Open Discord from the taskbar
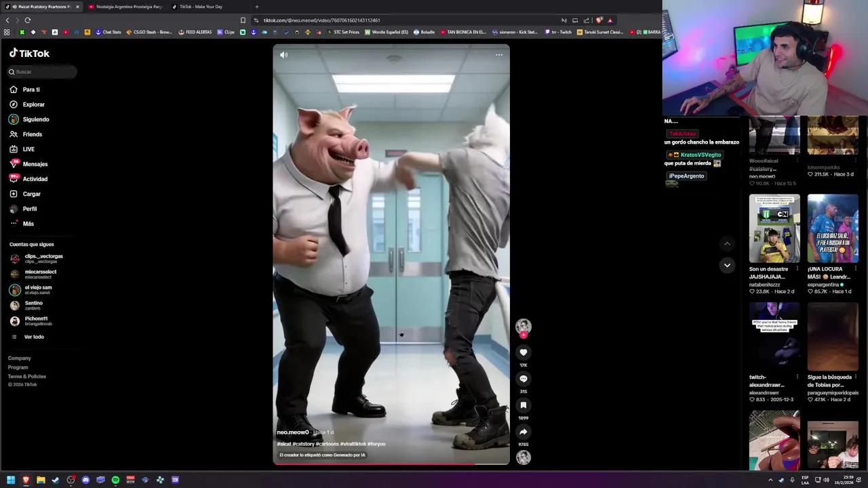 (x=85, y=480)
